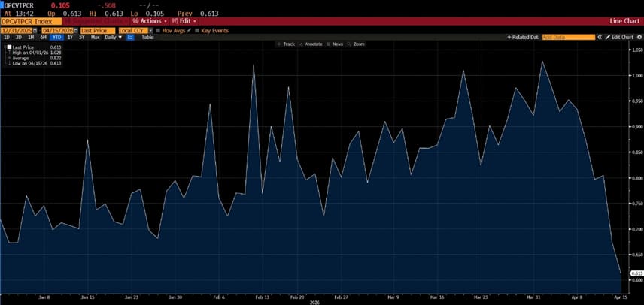Select the Annotate drawing tool

coord(311,44)
